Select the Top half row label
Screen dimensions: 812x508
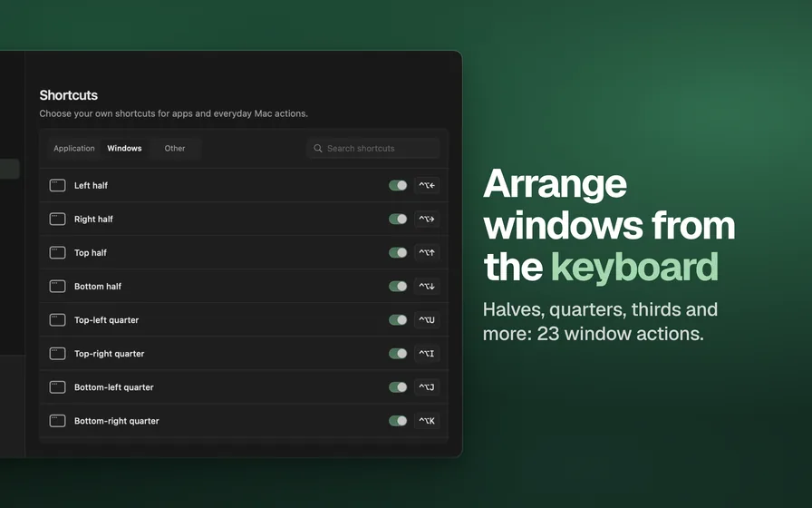pyautogui.click(x=90, y=253)
